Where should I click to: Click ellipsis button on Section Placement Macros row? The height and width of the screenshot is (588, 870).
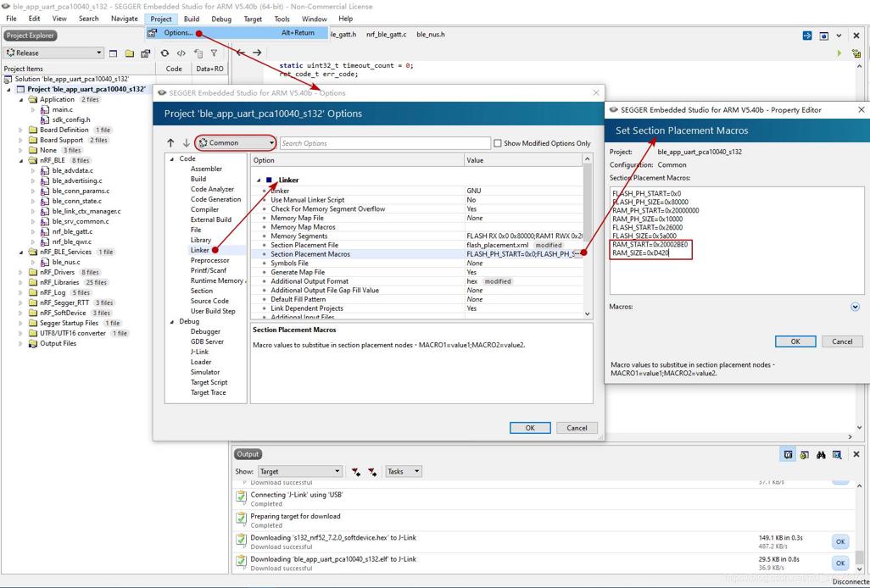pyautogui.click(x=577, y=254)
